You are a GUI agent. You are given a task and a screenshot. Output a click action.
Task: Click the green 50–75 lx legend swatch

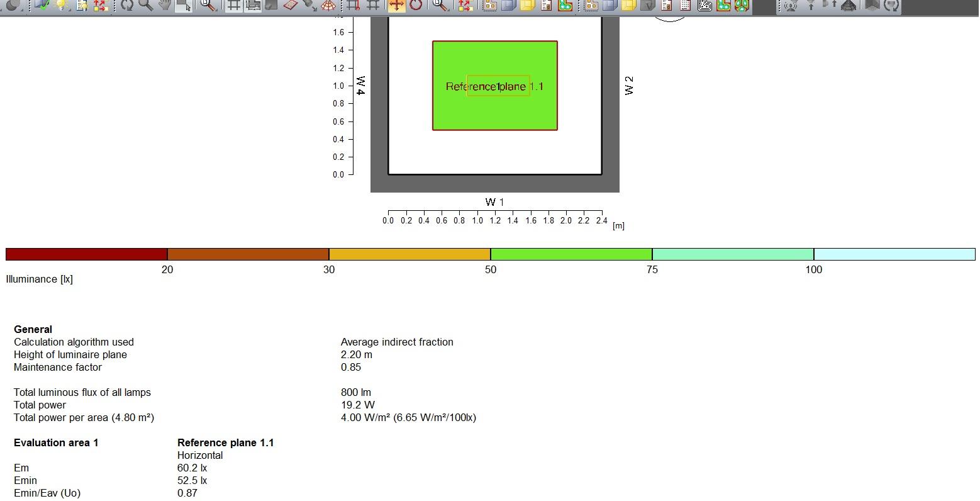point(571,254)
